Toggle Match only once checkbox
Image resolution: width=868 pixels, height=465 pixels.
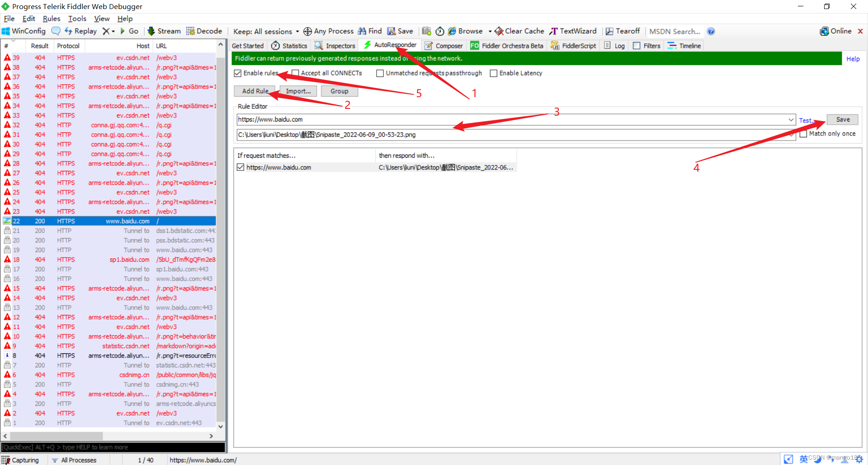pos(803,134)
